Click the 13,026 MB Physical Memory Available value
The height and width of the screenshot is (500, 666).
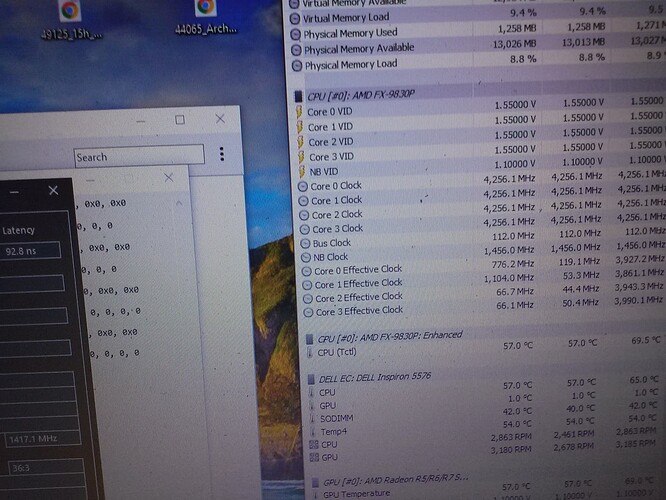514,44
